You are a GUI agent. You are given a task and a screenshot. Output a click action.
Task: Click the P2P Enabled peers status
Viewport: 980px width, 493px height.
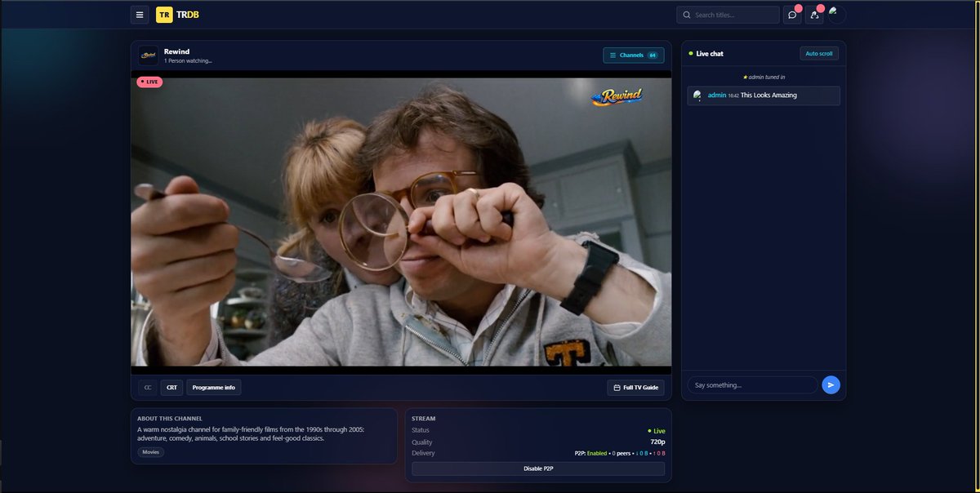pos(620,453)
